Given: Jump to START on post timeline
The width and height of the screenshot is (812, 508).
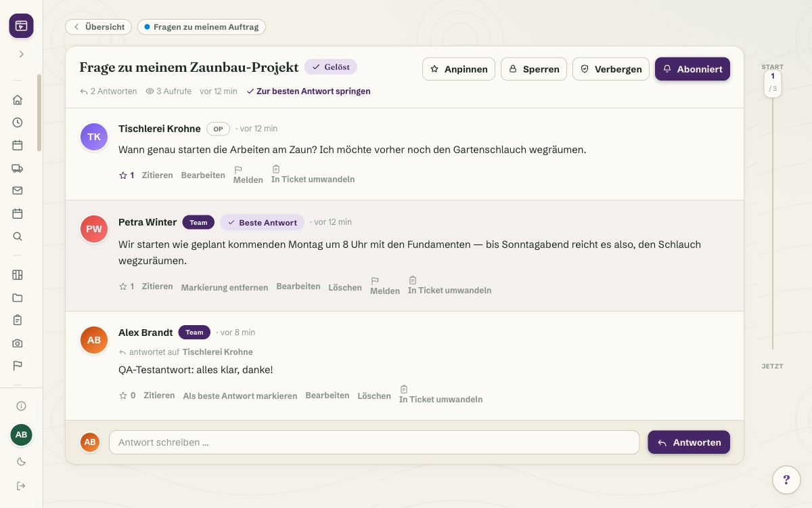Looking at the screenshot, I should (x=773, y=67).
